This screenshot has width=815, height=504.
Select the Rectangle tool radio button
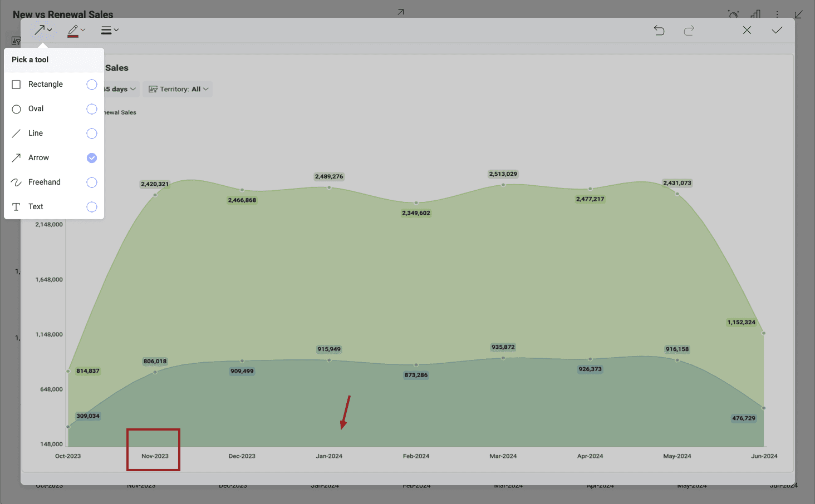click(x=92, y=85)
